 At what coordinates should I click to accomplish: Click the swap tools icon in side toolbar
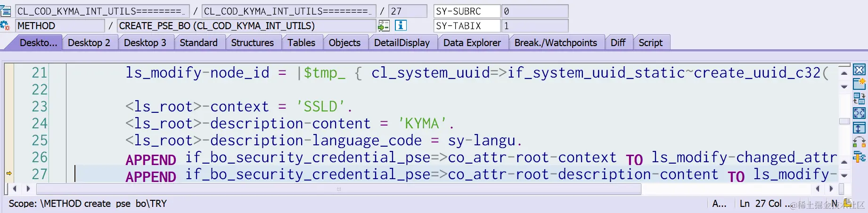click(x=859, y=98)
